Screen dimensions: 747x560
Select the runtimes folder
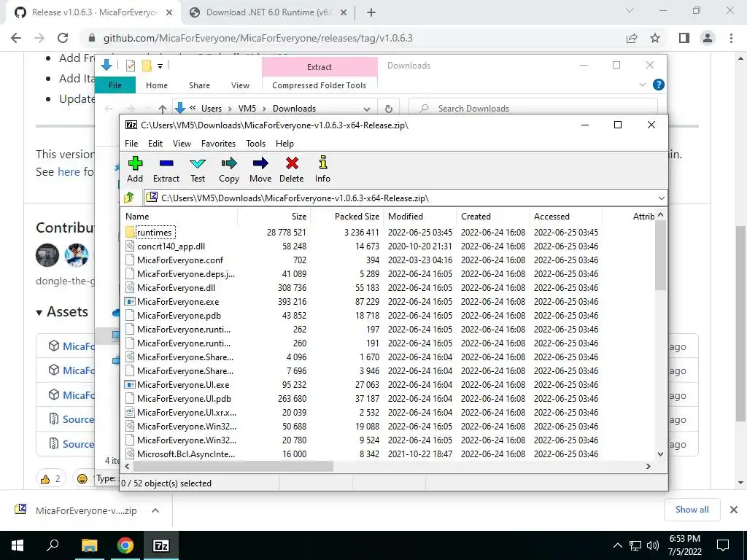[x=155, y=233]
